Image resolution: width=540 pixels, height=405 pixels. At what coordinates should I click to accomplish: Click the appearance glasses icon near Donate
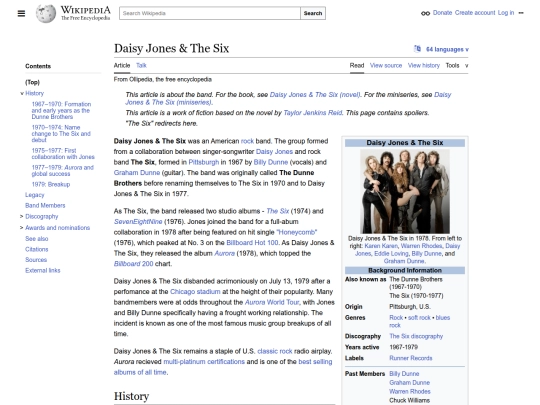[x=425, y=13]
